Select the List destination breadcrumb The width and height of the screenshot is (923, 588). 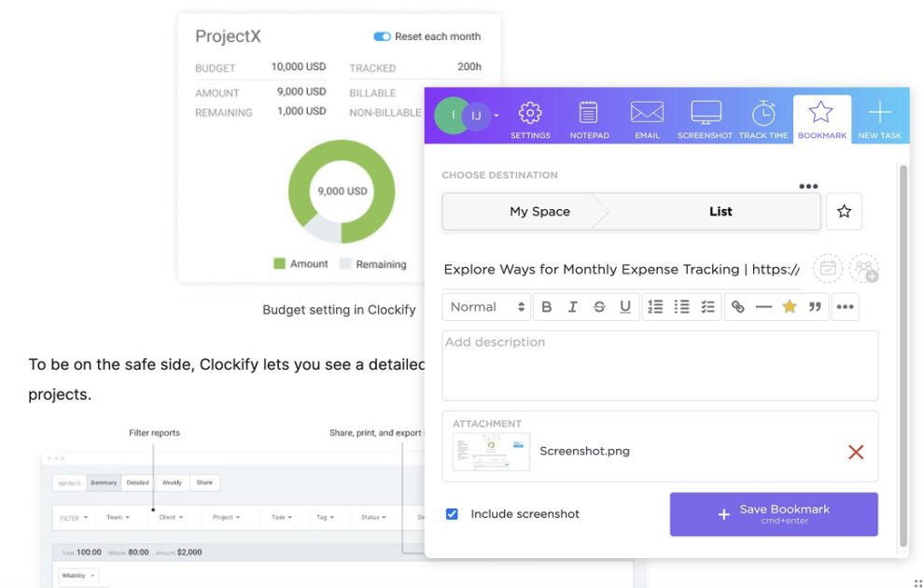(720, 211)
